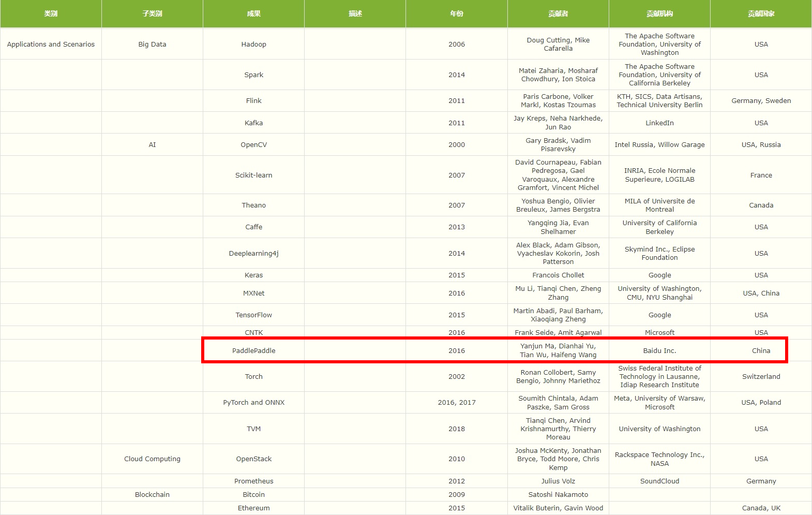The image size is (812, 515).
Task: Click the 年份 column header
Action: (457, 13)
